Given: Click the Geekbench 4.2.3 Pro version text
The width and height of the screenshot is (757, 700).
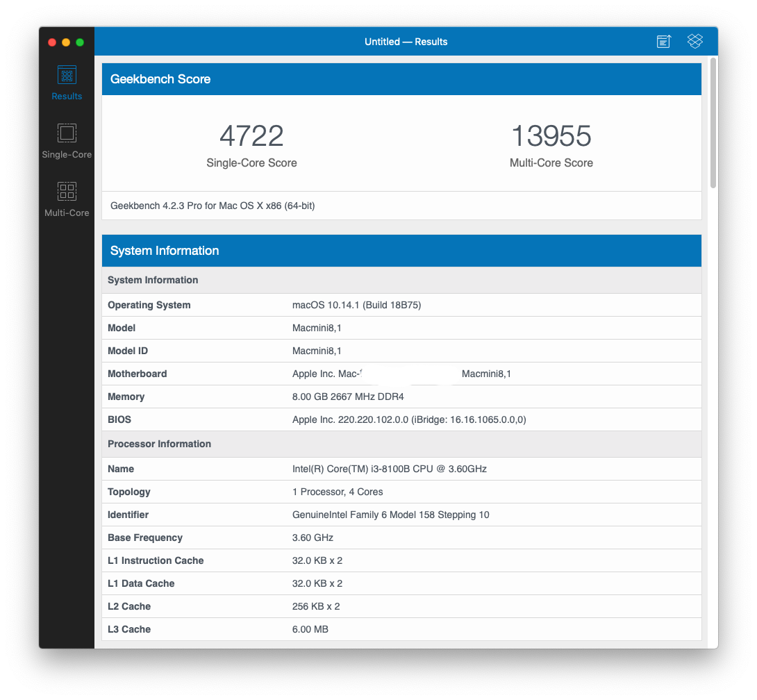Looking at the screenshot, I should [x=212, y=206].
